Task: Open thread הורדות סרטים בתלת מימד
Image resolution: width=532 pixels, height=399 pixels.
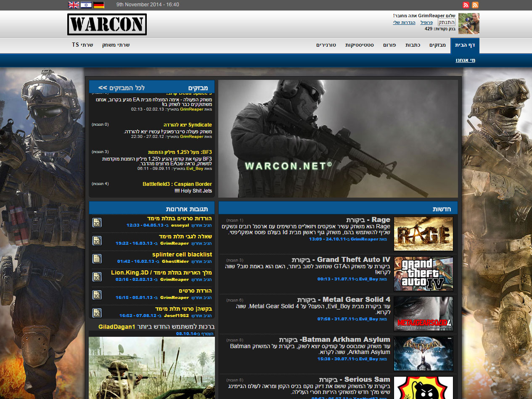Action: point(180,219)
